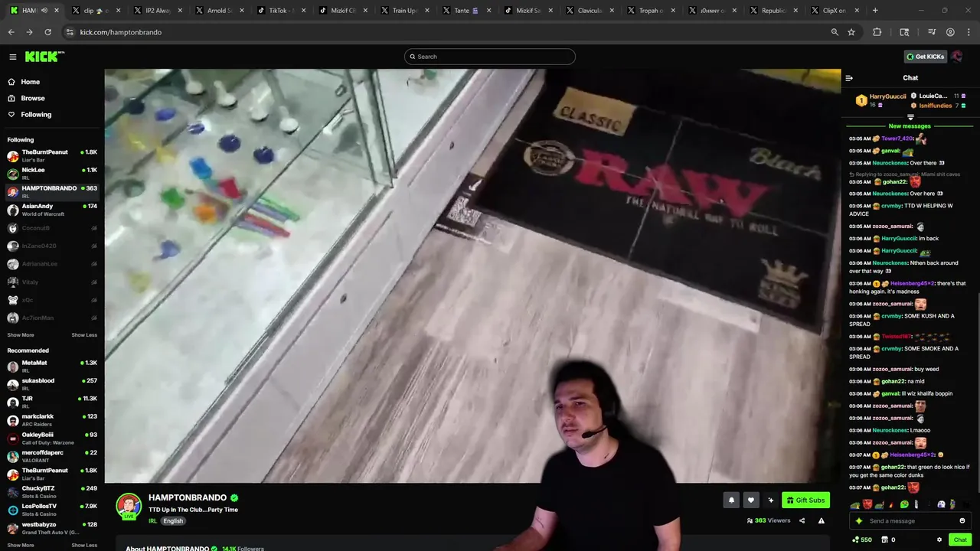Click the green sparkle chat icon
Image resolution: width=980 pixels, height=551 pixels.
(859, 521)
